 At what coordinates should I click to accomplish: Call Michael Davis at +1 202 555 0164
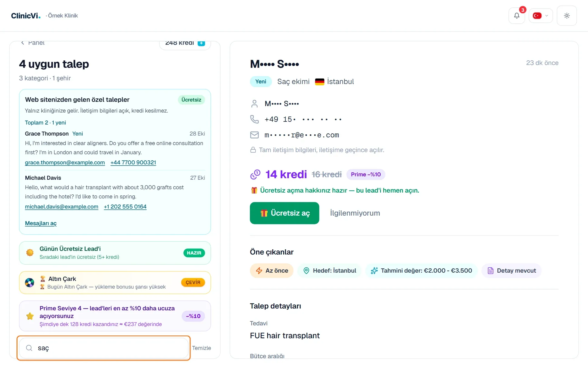point(125,207)
